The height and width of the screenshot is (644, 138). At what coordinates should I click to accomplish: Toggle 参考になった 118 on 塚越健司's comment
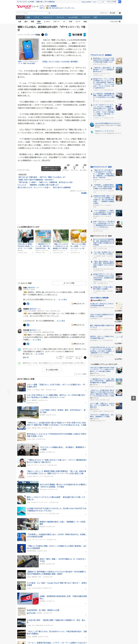(78, 325)
